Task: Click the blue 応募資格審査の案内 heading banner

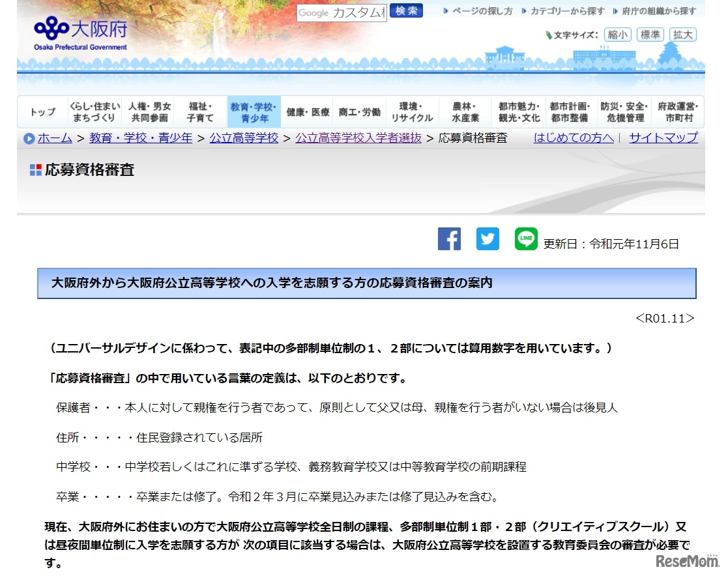Action: coord(367,283)
